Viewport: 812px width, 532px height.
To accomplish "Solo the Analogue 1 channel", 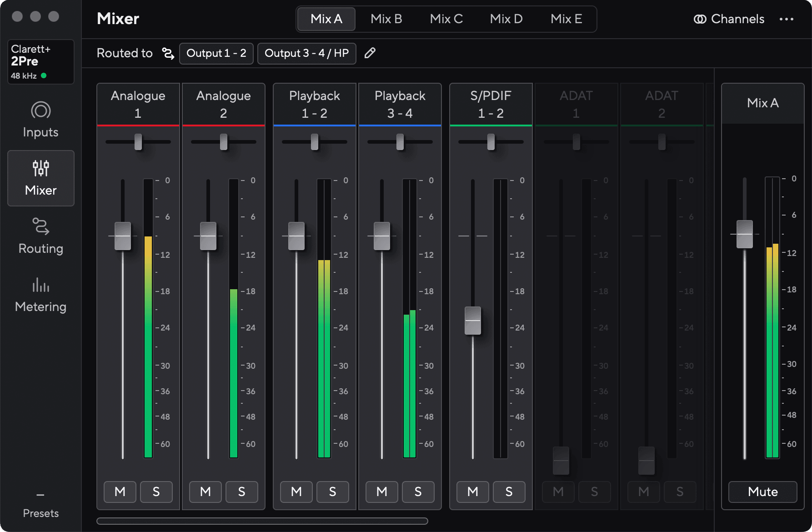I will pyautogui.click(x=156, y=492).
